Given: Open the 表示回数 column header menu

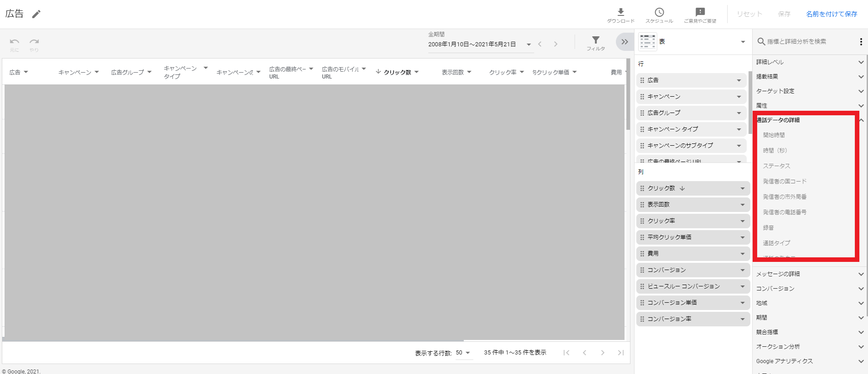Looking at the screenshot, I should point(469,72).
